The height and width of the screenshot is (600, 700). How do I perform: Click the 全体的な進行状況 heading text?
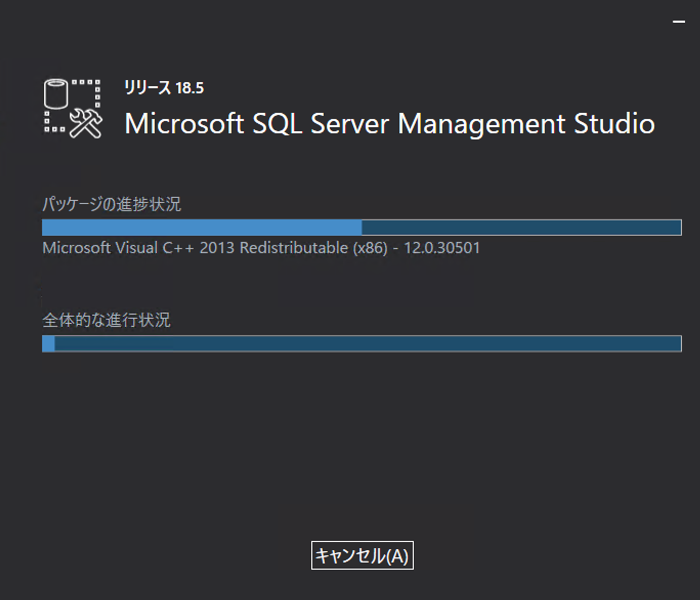pyautogui.click(x=108, y=320)
